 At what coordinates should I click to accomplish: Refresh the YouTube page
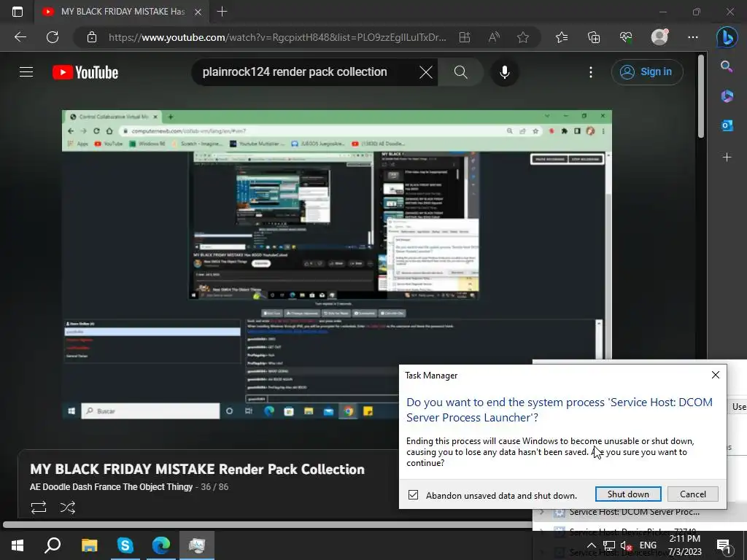(x=53, y=37)
